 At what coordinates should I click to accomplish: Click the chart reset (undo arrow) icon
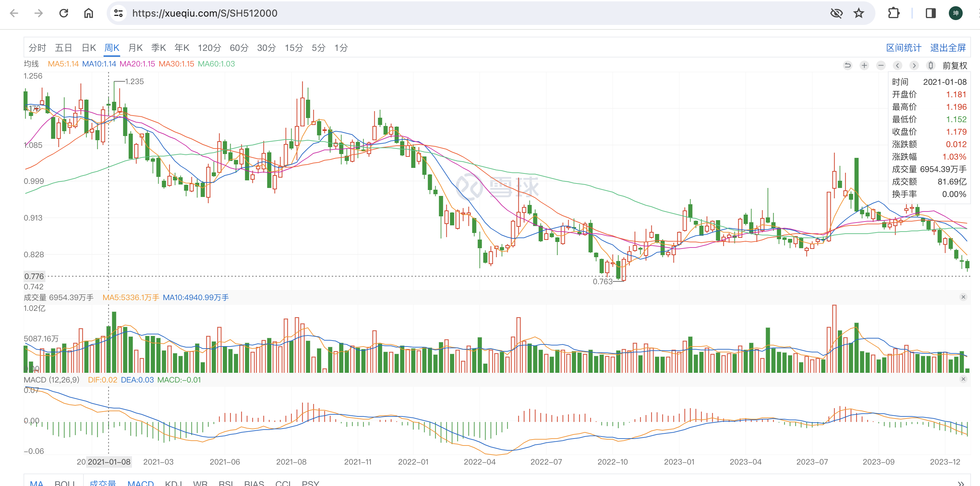coord(848,65)
